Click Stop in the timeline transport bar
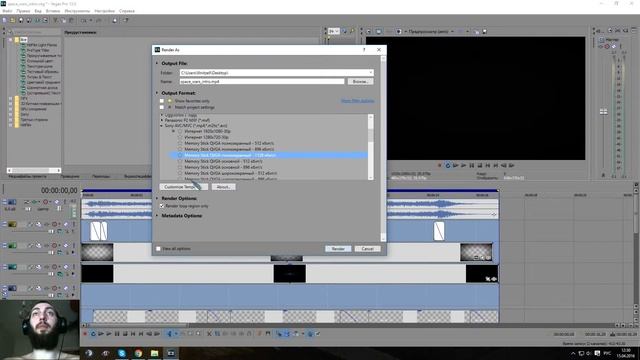 coord(125,334)
